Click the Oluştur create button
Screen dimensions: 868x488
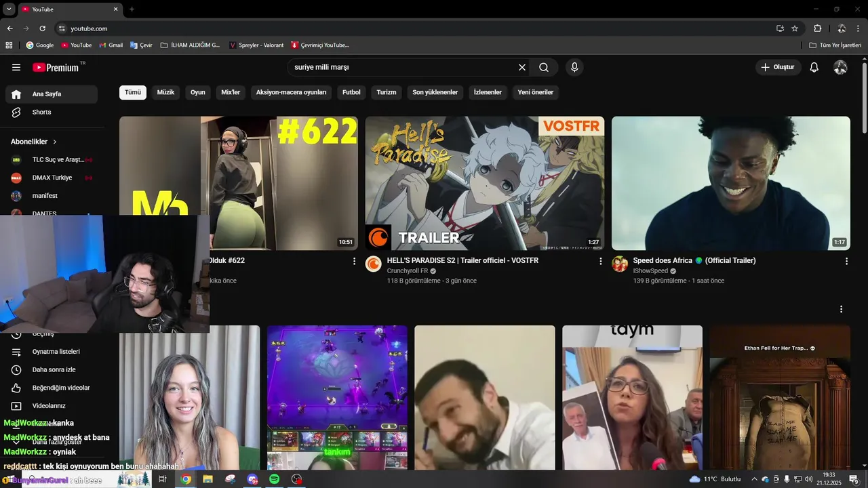click(778, 67)
